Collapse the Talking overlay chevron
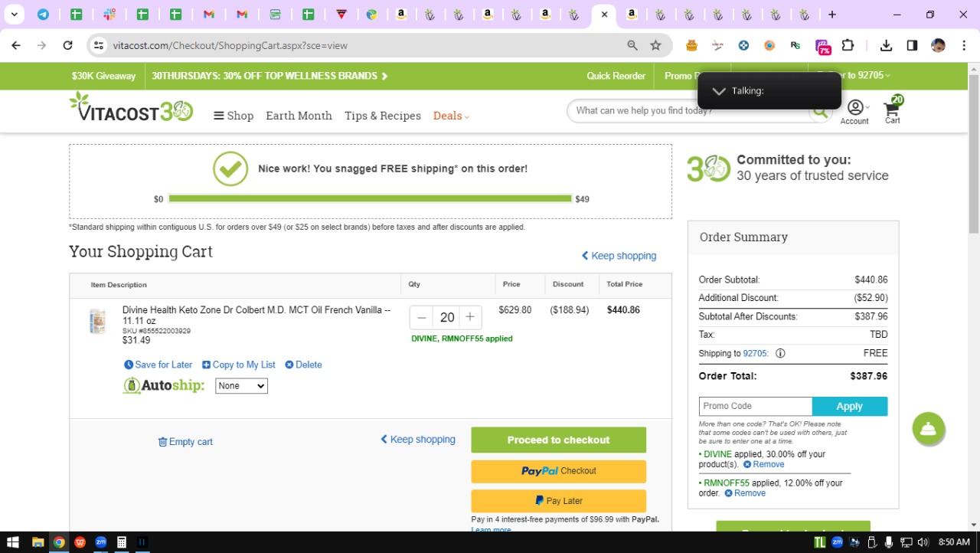This screenshot has height=553, width=980. pyautogui.click(x=718, y=90)
